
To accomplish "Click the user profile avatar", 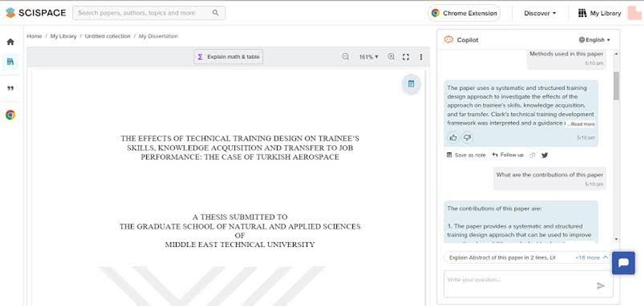I will point(635,13).
